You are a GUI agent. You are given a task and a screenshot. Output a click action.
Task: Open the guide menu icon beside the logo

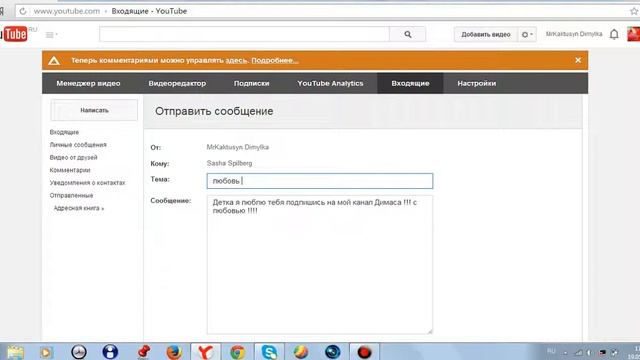[x=51, y=35]
